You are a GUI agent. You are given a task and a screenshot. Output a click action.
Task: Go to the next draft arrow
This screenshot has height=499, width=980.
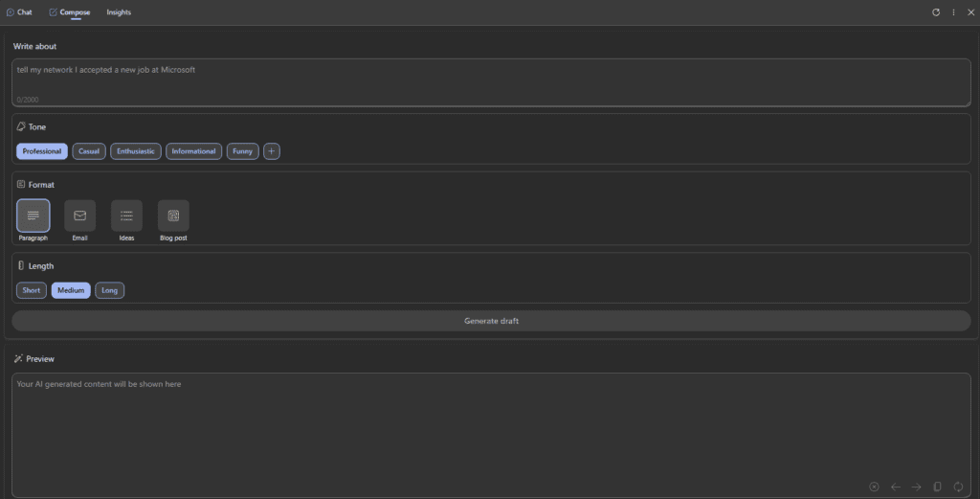pyautogui.click(x=916, y=487)
